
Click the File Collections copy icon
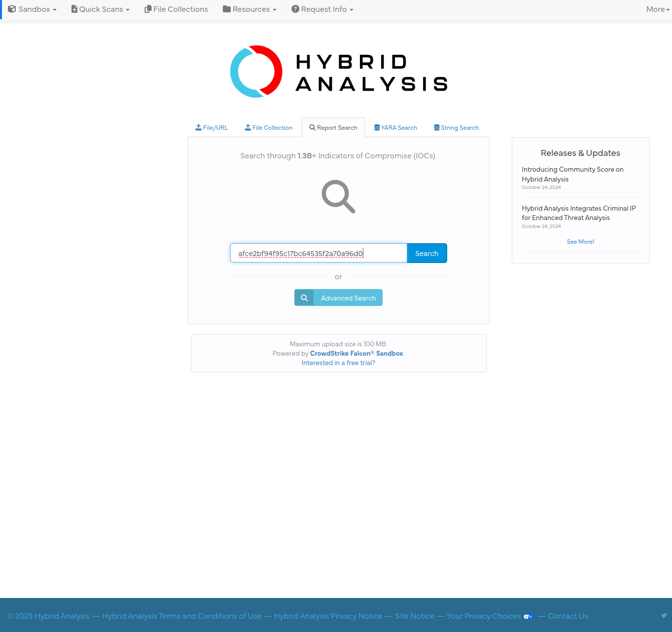[x=148, y=9]
